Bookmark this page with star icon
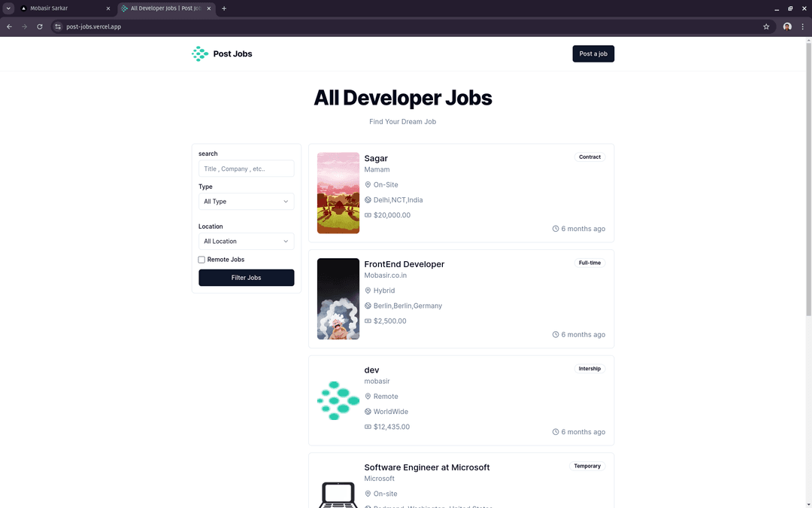The height and width of the screenshot is (508, 812). coord(766,26)
